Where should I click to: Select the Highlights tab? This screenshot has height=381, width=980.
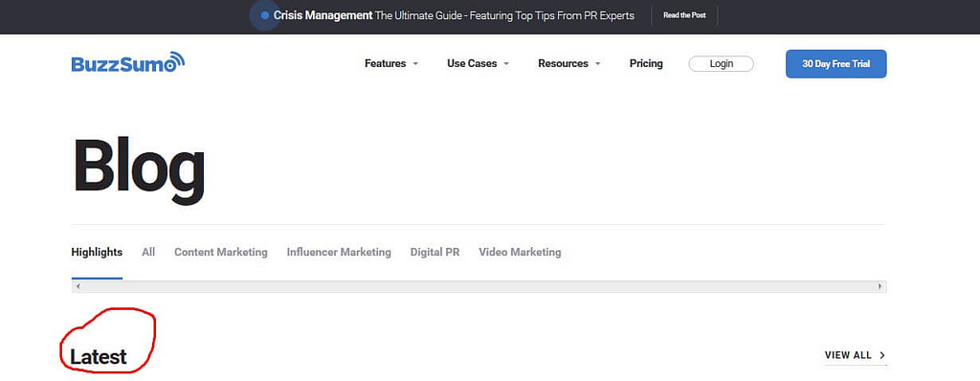(97, 252)
